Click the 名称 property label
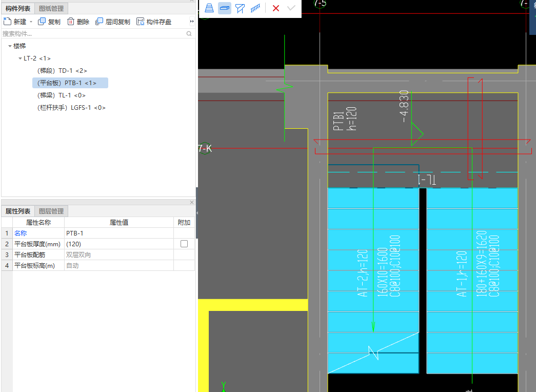Screen dimensions: 536x392 [21, 233]
